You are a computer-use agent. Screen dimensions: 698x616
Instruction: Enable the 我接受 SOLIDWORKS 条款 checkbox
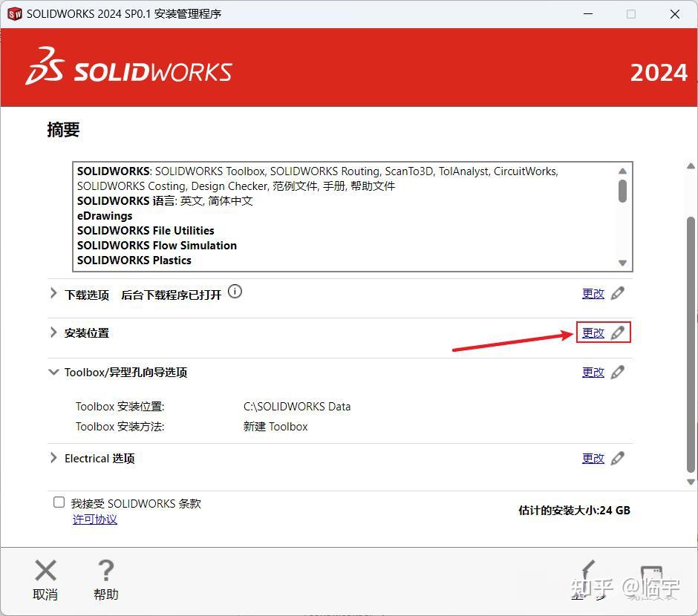(59, 502)
